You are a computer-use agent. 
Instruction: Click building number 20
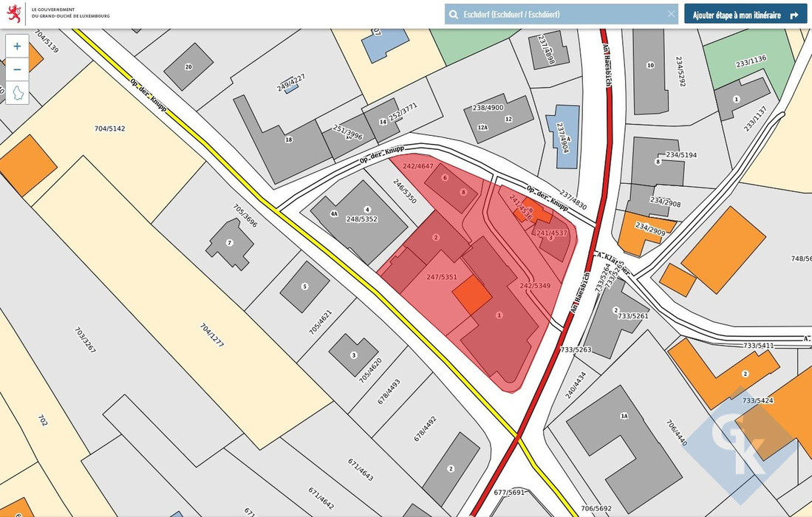[x=188, y=67]
